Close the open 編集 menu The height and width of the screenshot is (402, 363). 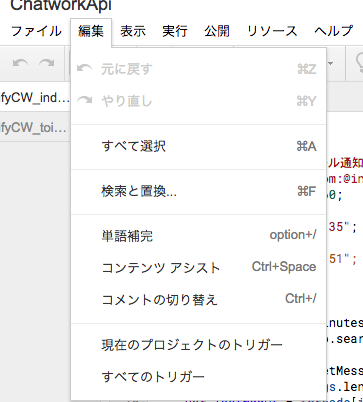pyautogui.click(x=91, y=31)
